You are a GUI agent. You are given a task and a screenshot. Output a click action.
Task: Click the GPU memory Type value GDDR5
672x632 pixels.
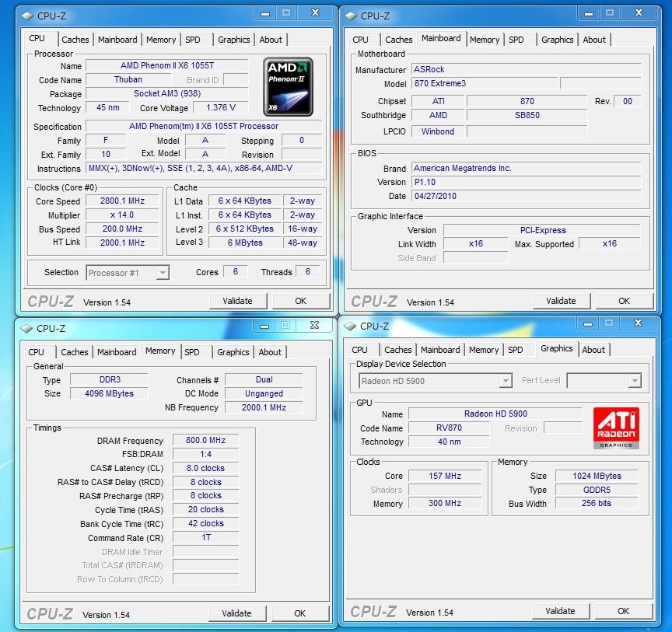(597, 490)
